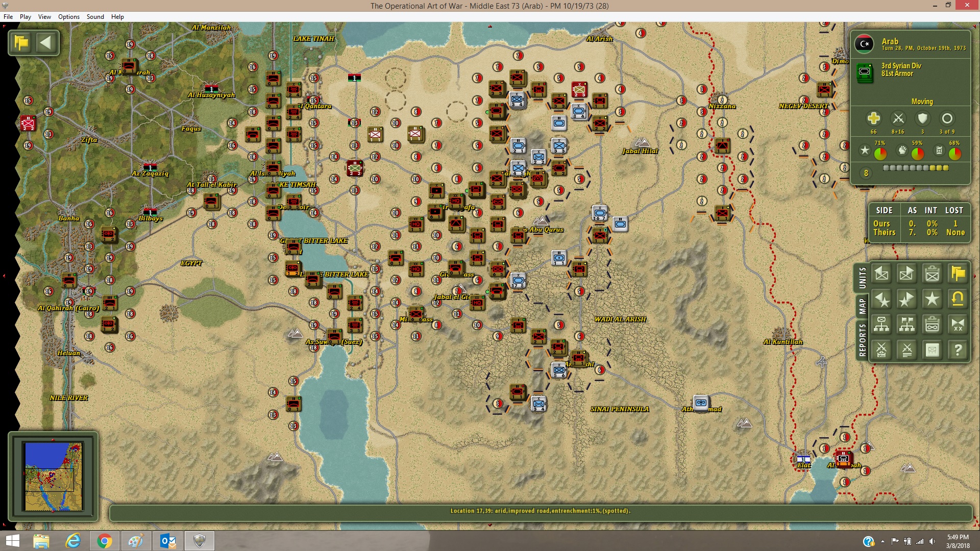The image size is (980, 551).
Task: Select the blue-white Israeli unit near Ath Thamad
Action: pos(701,403)
